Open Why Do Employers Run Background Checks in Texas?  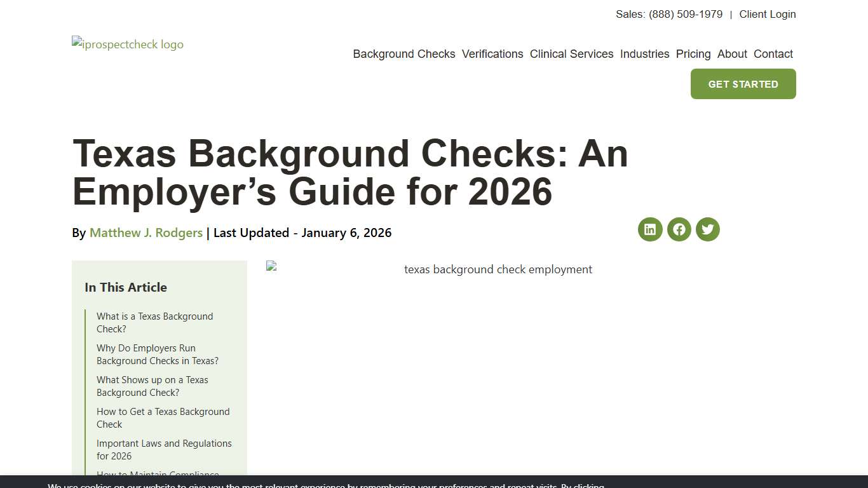tap(157, 354)
